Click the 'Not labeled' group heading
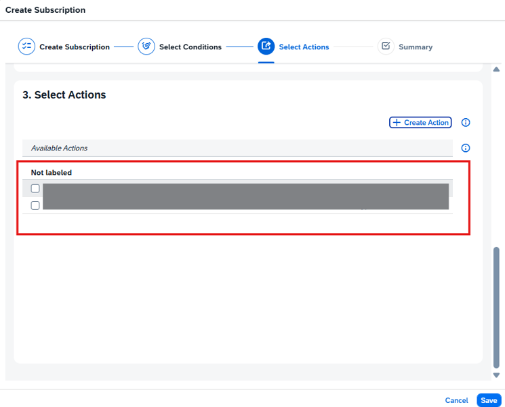 (x=51, y=173)
